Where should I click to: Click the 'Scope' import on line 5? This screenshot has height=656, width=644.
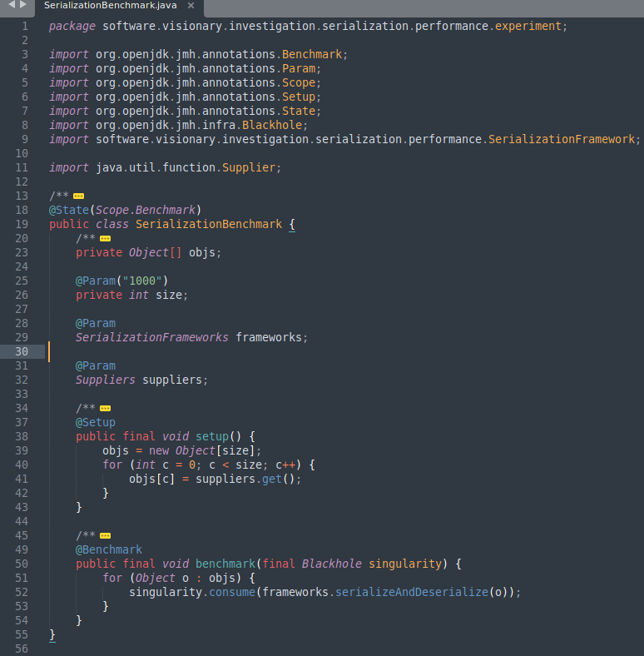point(299,83)
